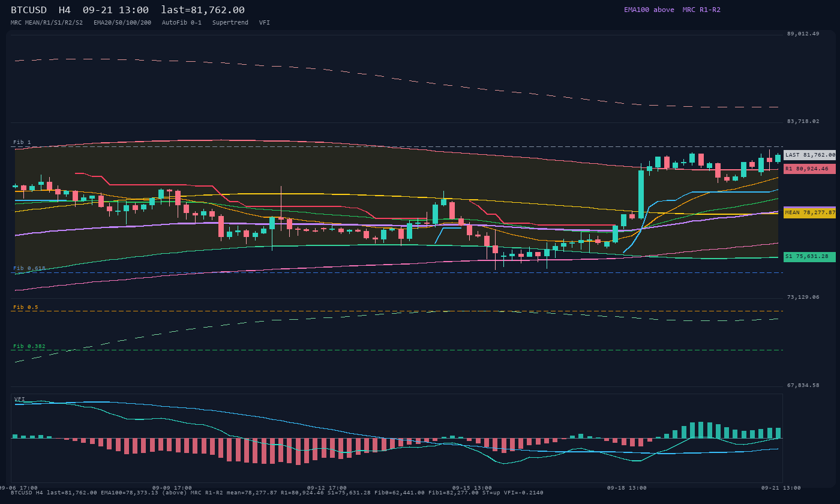Select the green "S1 75,631.28" price tag
The image size is (840, 504).
tap(809, 257)
